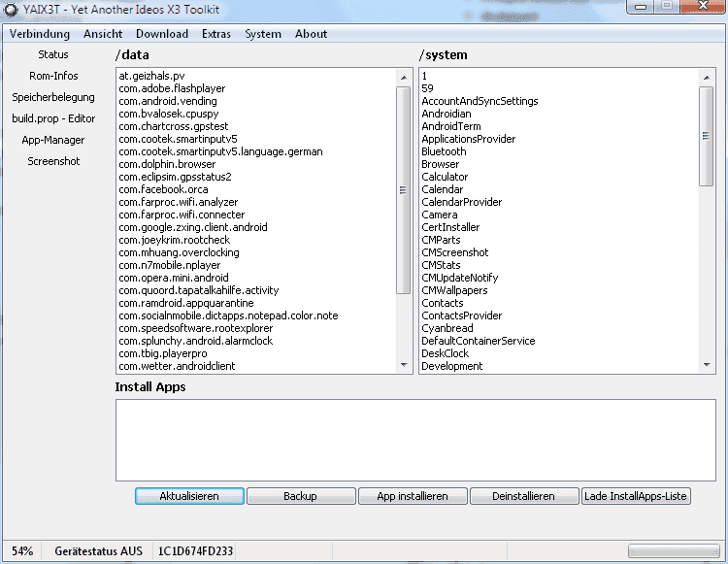Click the Deinstallieren button
The width and height of the screenshot is (728, 564).
point(524,496)
